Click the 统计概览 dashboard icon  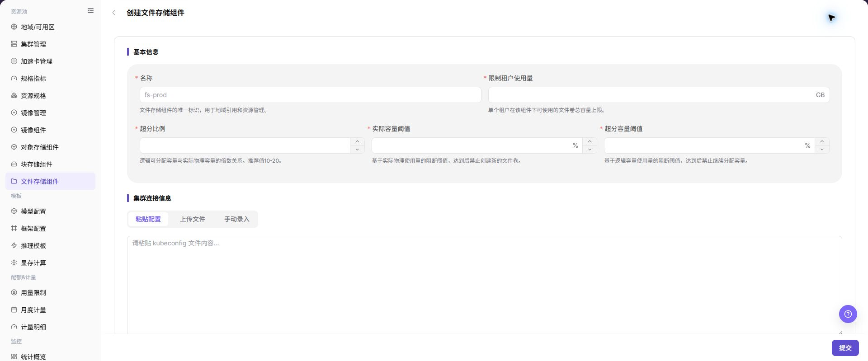[x=14, y=357]
